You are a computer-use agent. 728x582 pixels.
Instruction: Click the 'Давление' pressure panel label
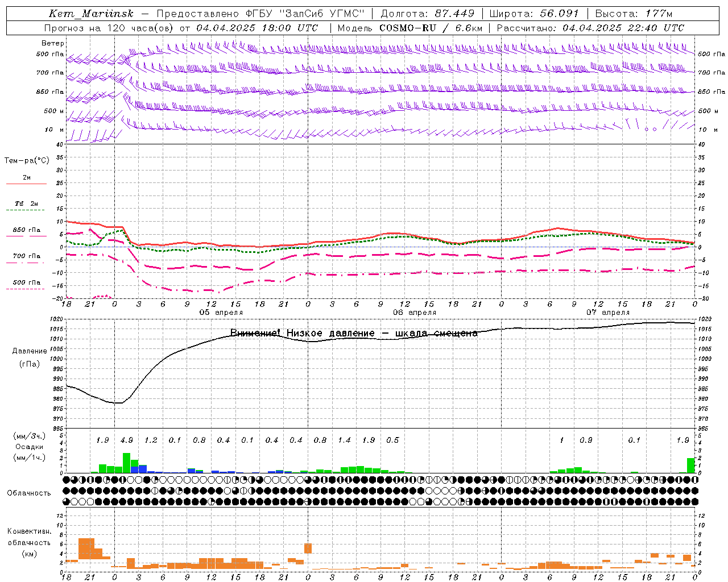(x=30, y=351)
